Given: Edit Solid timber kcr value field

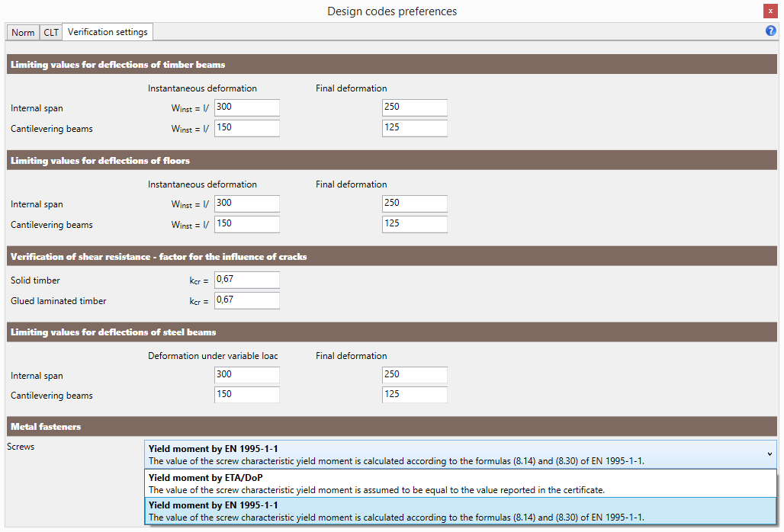Looking at the screenshot, I should pyautogui.click(x=247, y=280).
